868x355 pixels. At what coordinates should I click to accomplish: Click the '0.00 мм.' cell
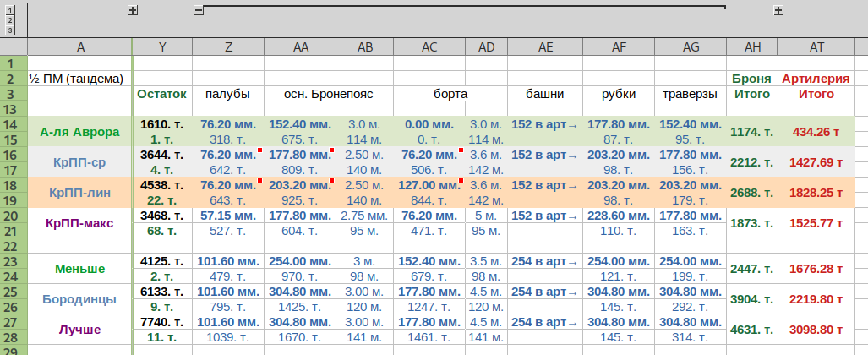[x=429, y=124]
